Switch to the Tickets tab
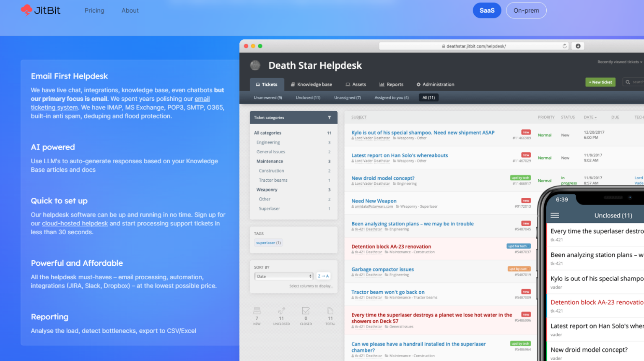Screen dimensions: 644x361 (267, 84)
